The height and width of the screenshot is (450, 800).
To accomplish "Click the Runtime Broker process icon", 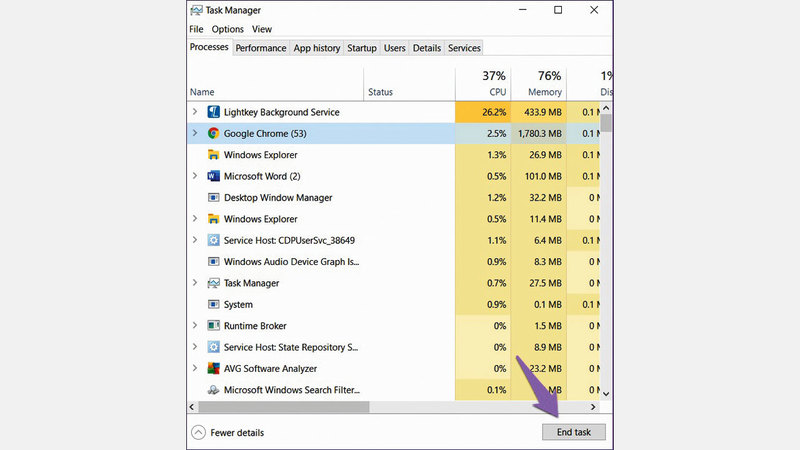I will [x=213, y=326].
